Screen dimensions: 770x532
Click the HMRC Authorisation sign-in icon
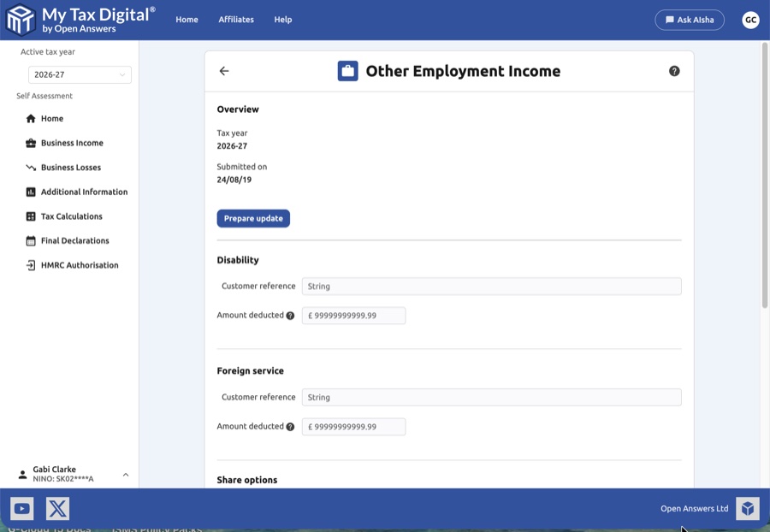[x=31, y=265]
